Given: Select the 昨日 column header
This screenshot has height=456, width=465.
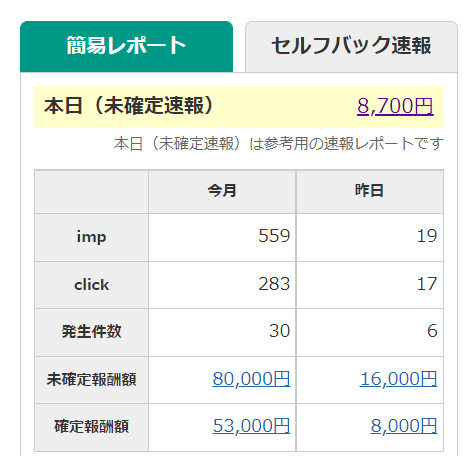Looking at the screenshot, I should point(370,191).
